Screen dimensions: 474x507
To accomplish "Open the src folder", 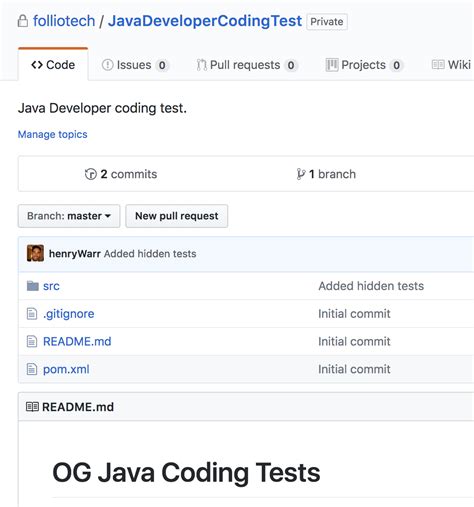I will tap(51, 286).
